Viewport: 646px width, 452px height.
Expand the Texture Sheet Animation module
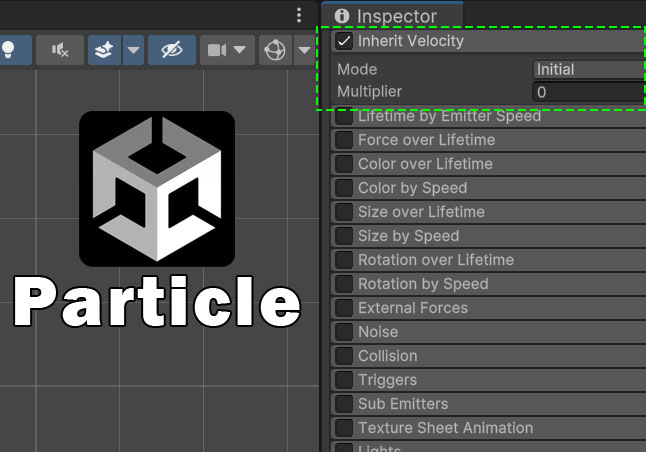coord(445,428)
